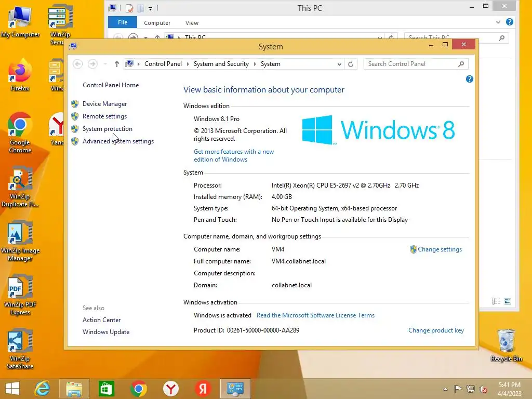The width and height of the screenshot is (532, 399).
Task: Click the shield icon beside Device Manager
Action: click(75, 104)
